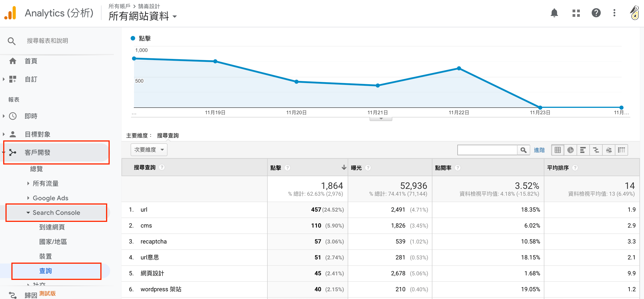Click the help question mark icon
The image size is (644, 299).
tap(596, 12)
